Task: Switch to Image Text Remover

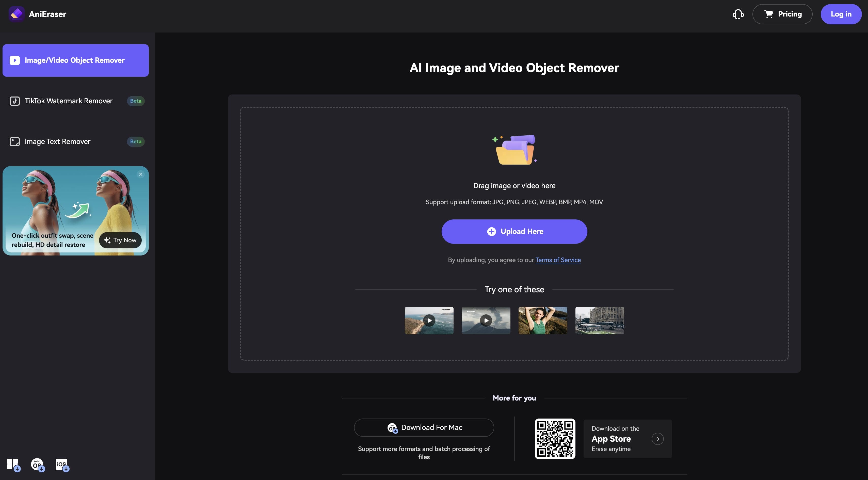Action: pyautogui.click(x=75, y=141)
